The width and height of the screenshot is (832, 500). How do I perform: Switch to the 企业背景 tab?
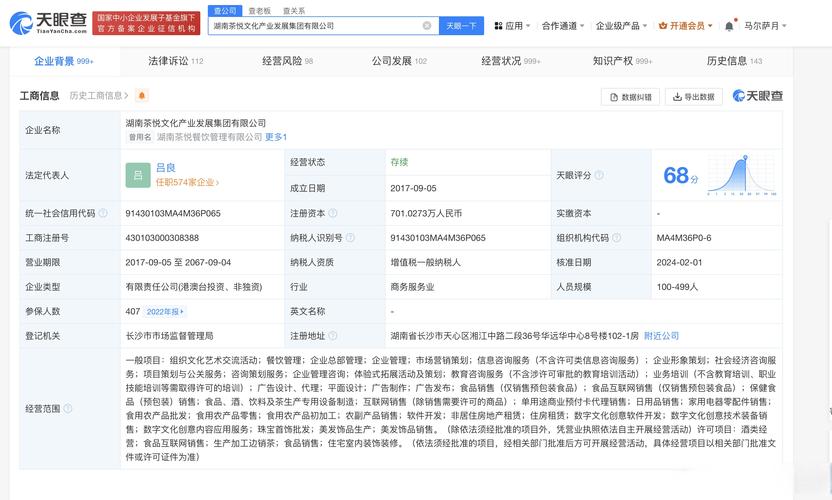click(x=64, y=61)
